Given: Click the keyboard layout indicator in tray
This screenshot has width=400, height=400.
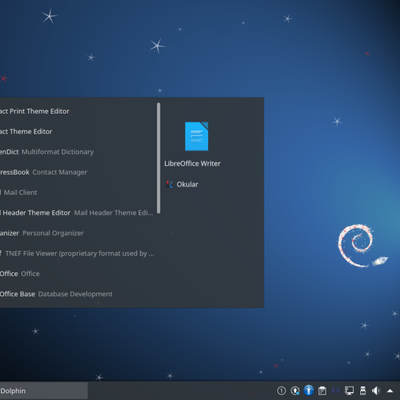Looking at the screenshot, I should click(x=336, y=390).
